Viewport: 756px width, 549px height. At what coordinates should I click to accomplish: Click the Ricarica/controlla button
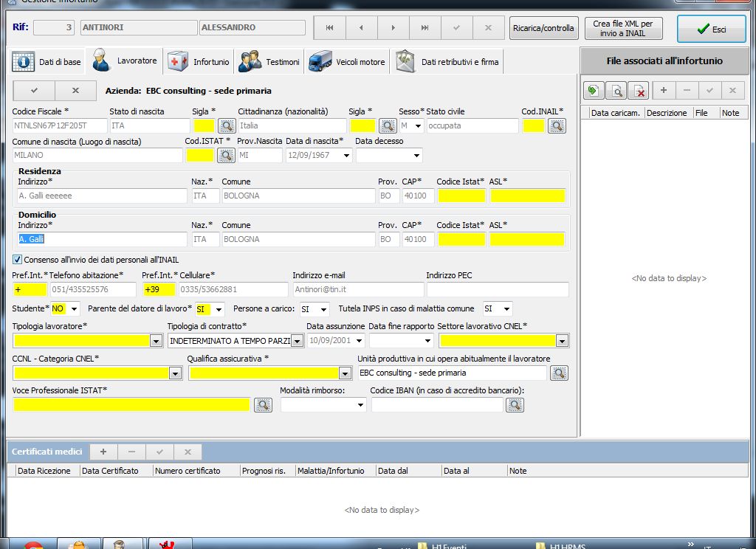coord(543,28)
